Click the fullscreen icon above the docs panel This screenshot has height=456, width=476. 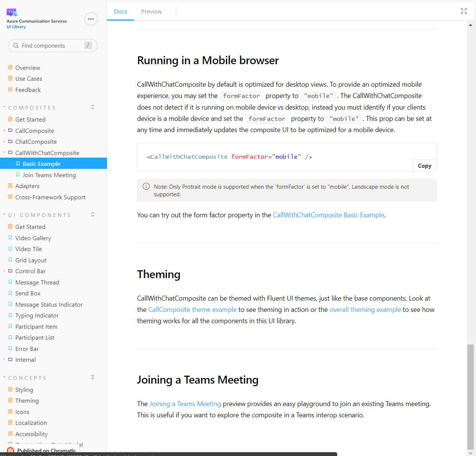(464, 11)
